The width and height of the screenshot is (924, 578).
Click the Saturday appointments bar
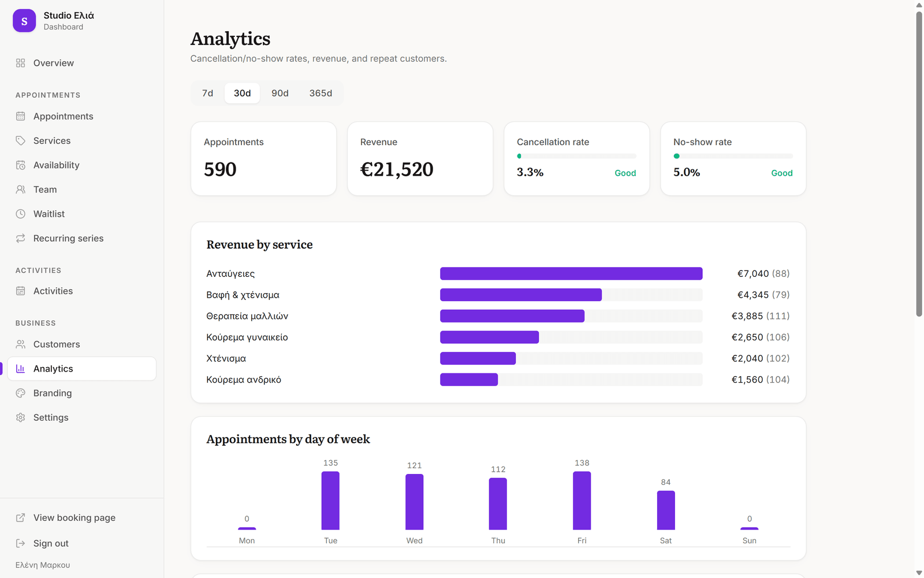666,510
